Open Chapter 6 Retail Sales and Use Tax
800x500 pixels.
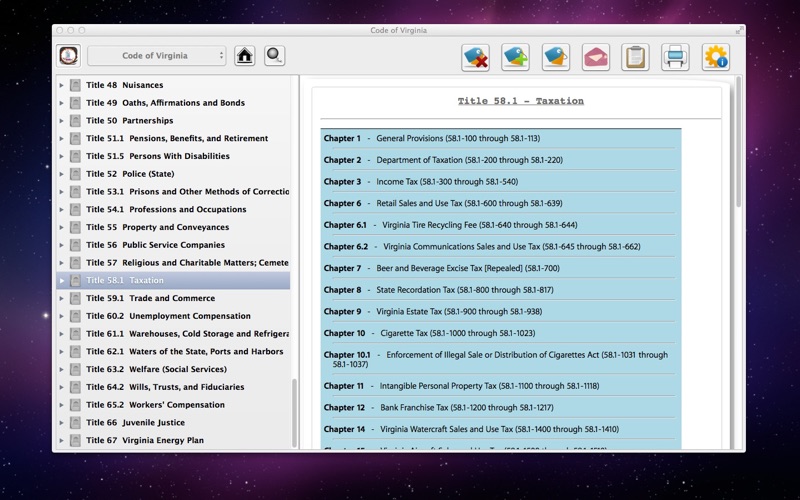click(443, 203)
